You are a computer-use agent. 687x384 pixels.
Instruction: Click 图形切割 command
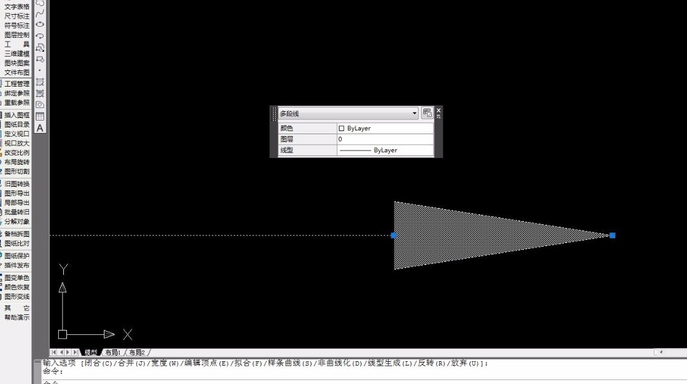click(16, 171)
